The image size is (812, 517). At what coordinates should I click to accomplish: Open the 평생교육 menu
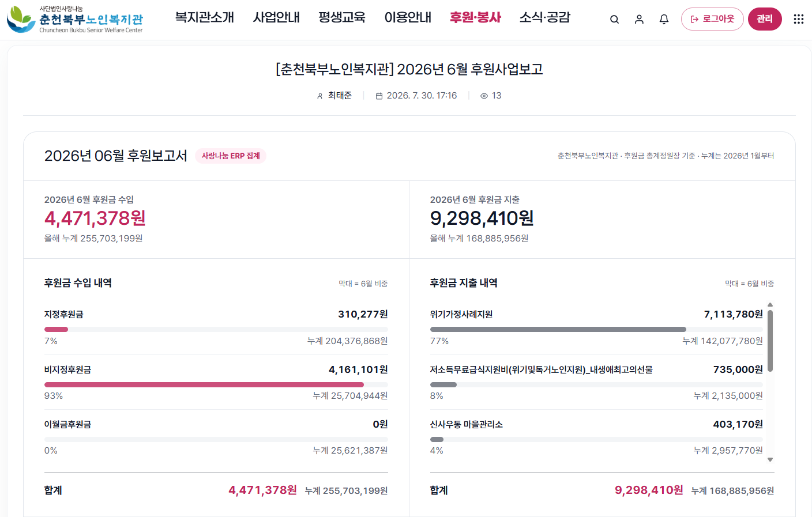click(342, 17)
